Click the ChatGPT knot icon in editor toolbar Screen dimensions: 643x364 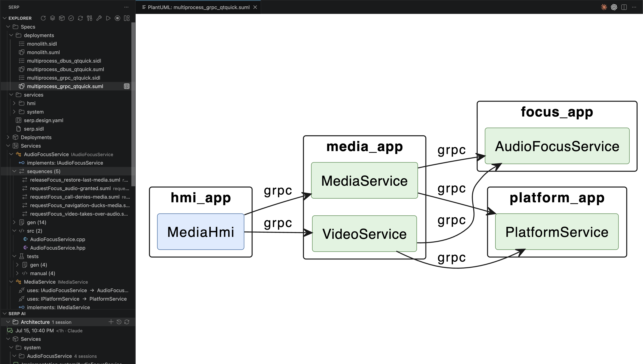(614, 7)
